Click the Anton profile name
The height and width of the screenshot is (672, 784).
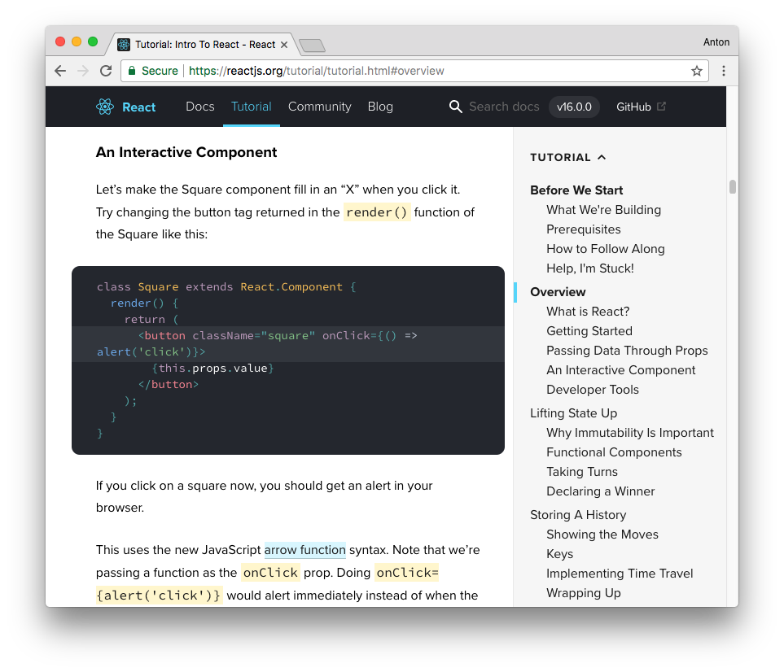click(x=716, y=42)
